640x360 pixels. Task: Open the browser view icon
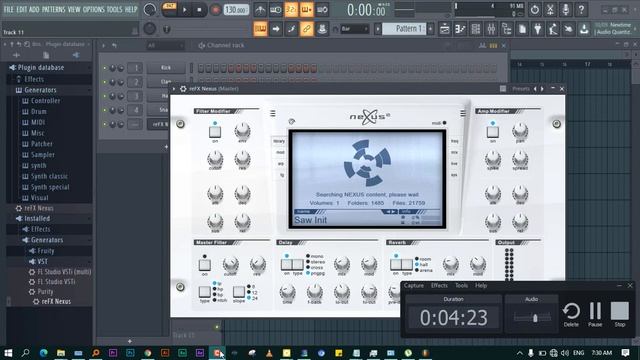click(507, 29)
